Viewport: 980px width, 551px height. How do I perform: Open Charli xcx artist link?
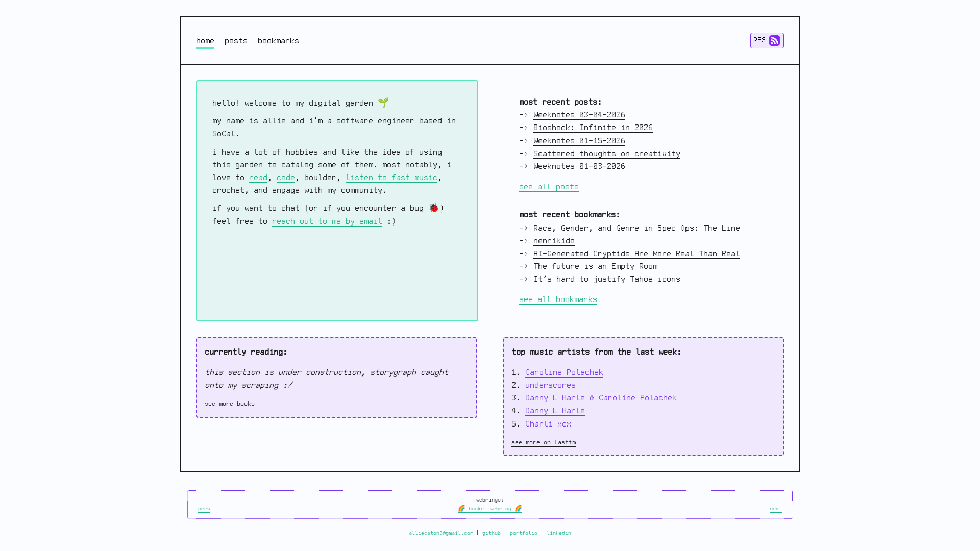point(548,424)
